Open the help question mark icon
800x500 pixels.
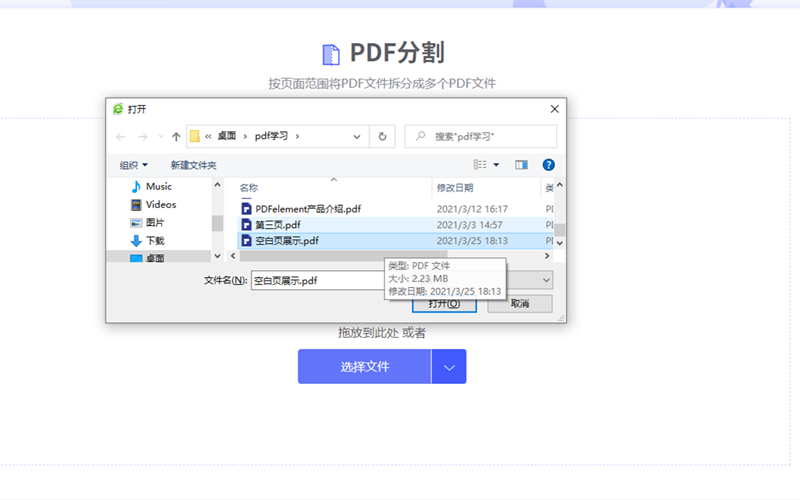click(x=548, y=164)
